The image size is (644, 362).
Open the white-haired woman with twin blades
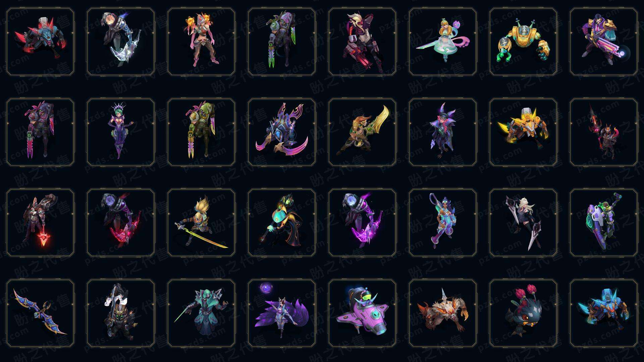[523, 223]
